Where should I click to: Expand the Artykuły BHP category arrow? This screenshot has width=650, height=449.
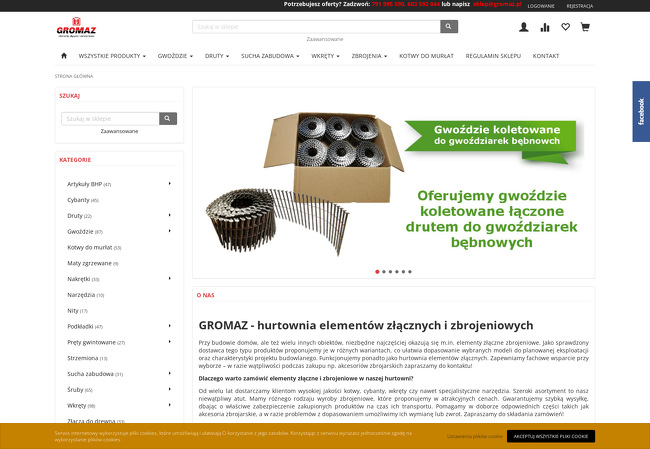point(170,183)
